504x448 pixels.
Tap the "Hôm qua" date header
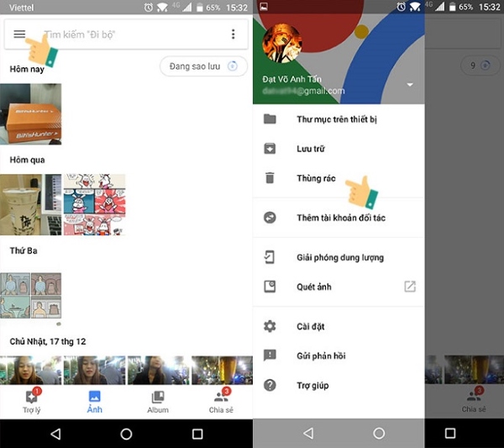click(x=28, y=160)
